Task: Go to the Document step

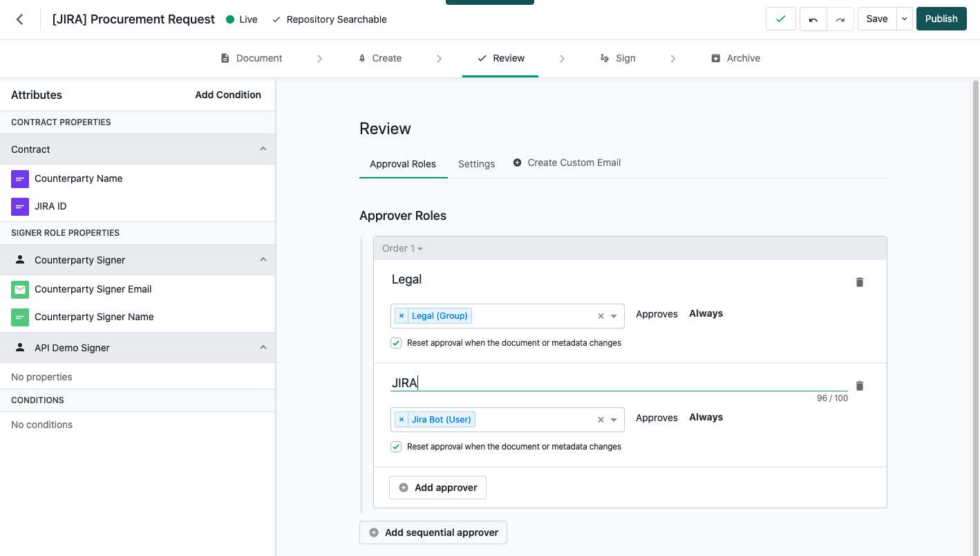Action: [252, 58]
